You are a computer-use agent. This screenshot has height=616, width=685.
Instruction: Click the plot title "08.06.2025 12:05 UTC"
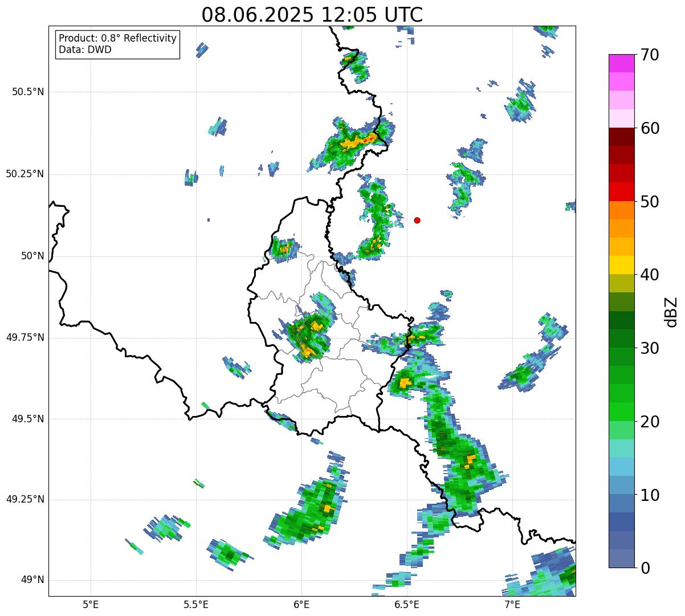pos(312,15)
